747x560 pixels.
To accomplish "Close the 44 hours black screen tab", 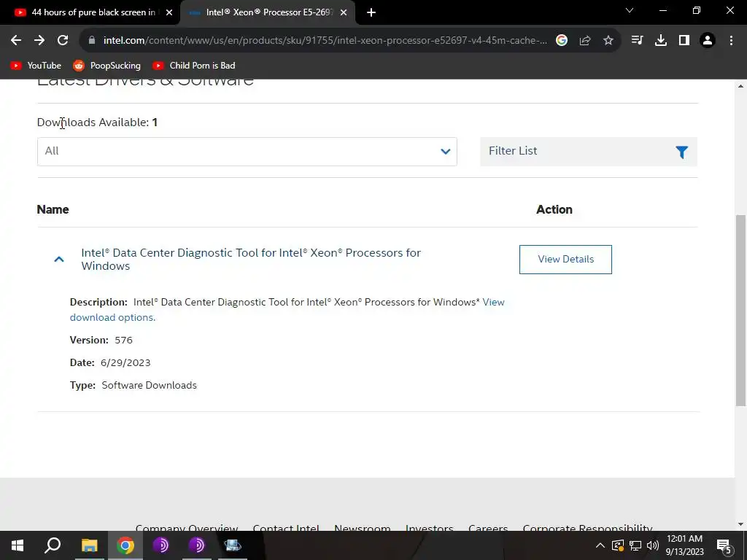I will [169, 13].
